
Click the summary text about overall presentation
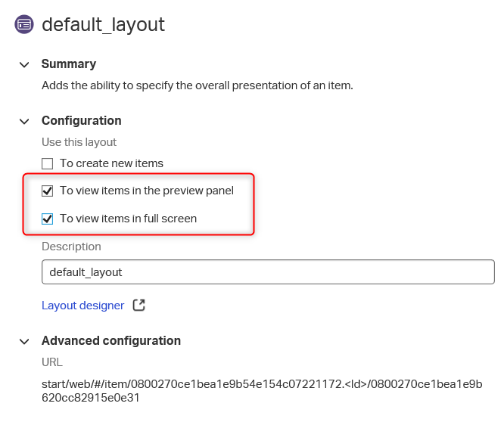click(x=197, y=85)
